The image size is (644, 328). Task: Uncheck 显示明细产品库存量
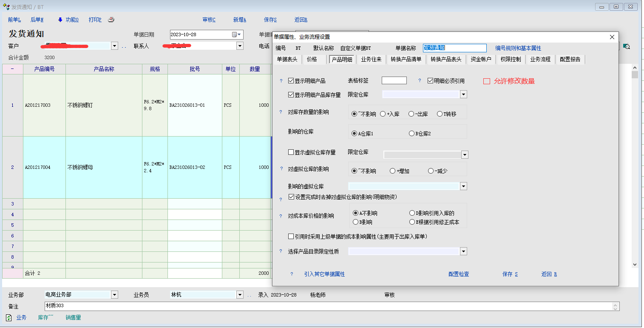click(x=291, y=95)
